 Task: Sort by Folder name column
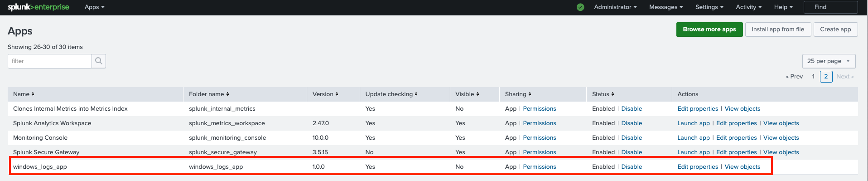tap(209, 94)
